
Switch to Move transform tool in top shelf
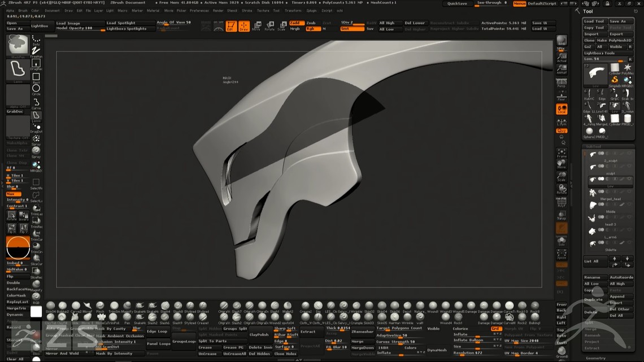pyautogui.click(x=256, y=27)
